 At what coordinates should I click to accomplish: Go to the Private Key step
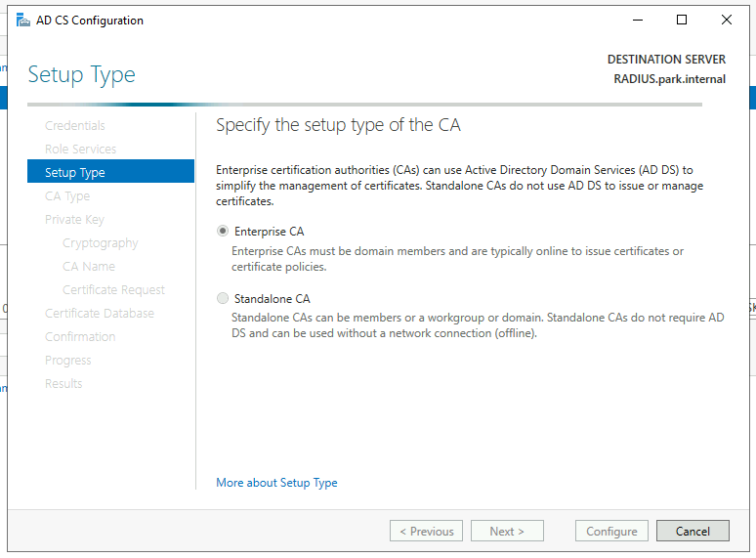[74, 220]
